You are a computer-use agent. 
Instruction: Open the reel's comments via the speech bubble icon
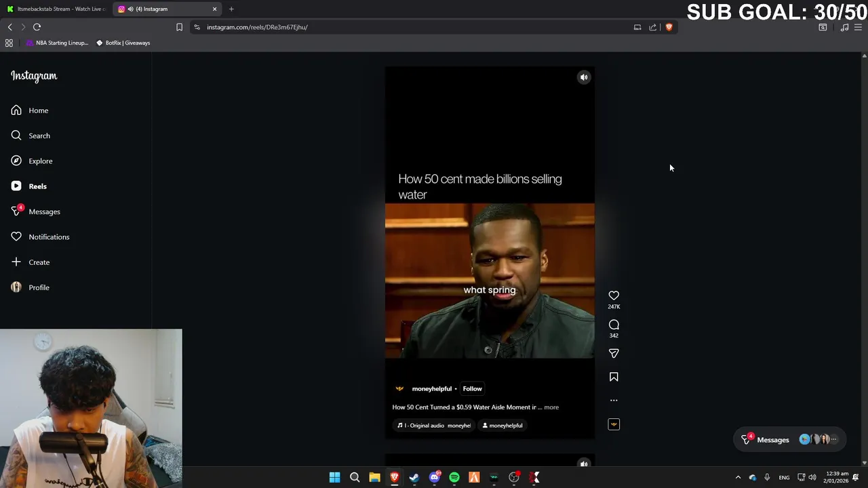click(x=614, y=325)
